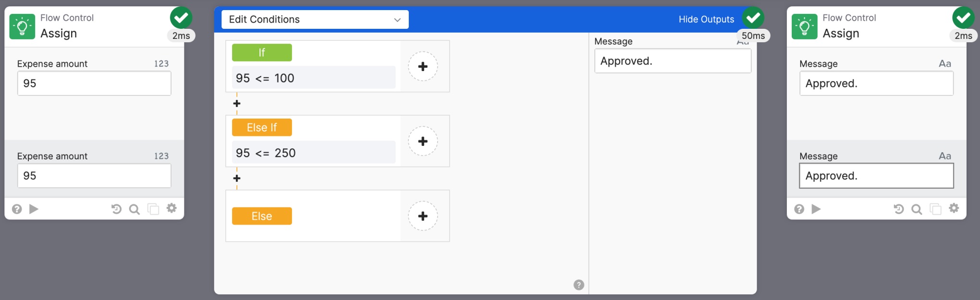Click the copy icon on left Assign card
The width and height of the screenshot is (980, 300).
tap(153, 209)
